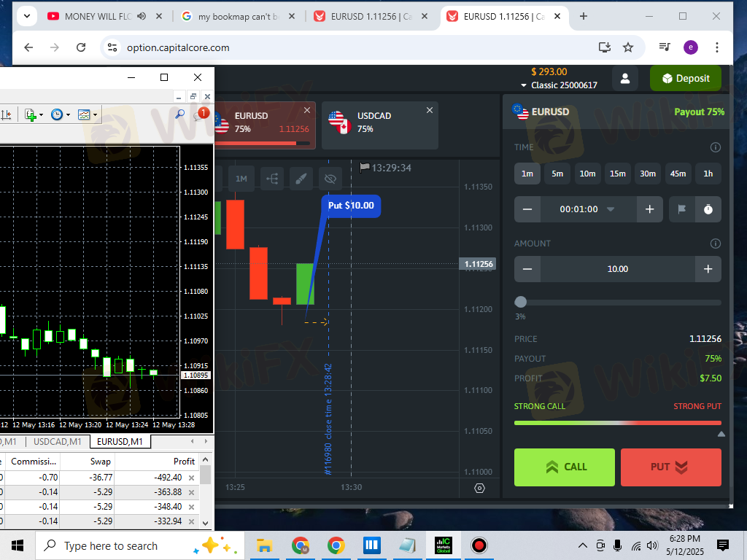Open the 1M chart timeframe selector

point(241,179)
